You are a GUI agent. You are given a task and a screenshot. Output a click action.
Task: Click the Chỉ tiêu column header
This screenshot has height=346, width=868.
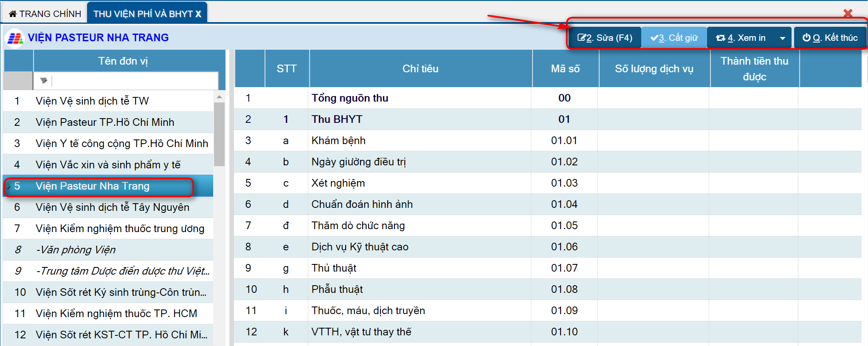click(x=420, y=69)
